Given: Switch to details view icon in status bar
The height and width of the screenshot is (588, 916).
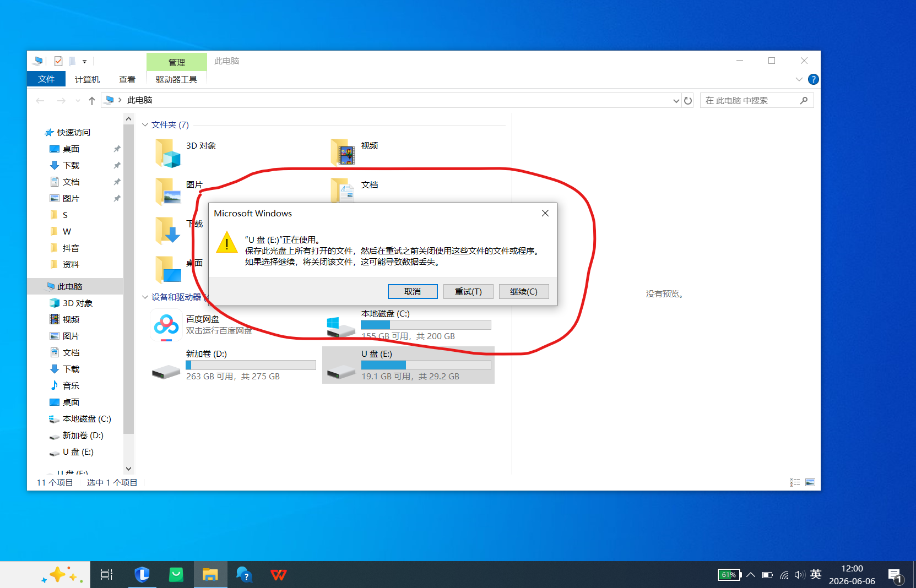Looking at the screenshot, I should (795, 482).
